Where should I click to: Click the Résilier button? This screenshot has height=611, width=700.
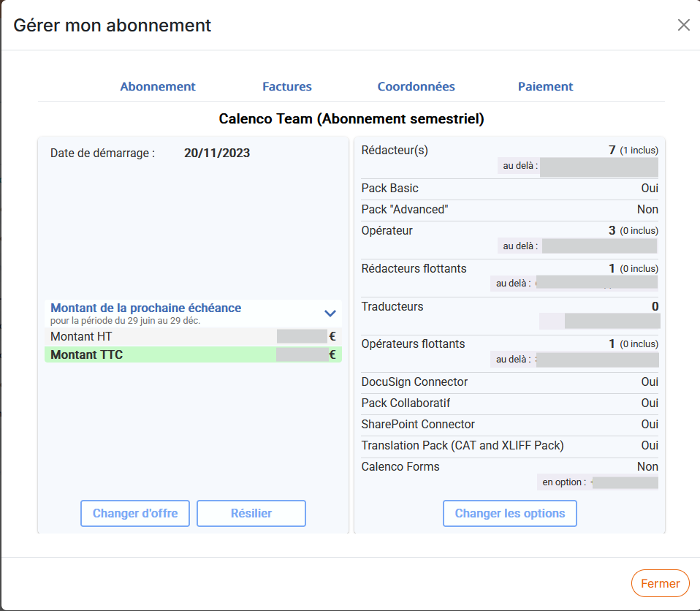pyautogui.click(x=251, y=513)
